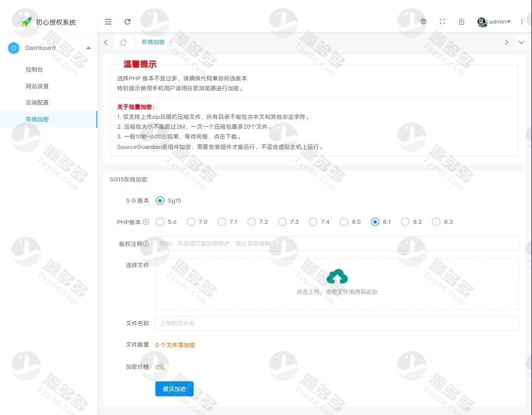Enter fullscreen with the expand icon

click(442, 22)
